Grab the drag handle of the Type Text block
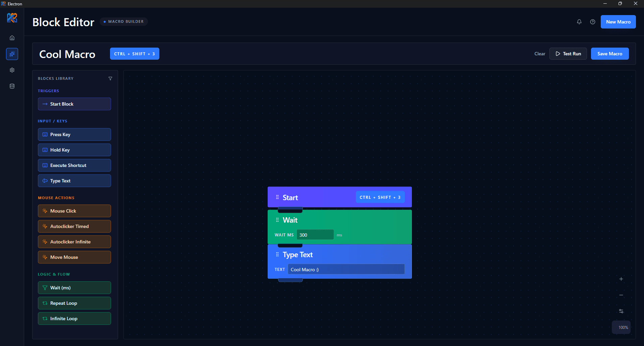 [x=277, y=254]
